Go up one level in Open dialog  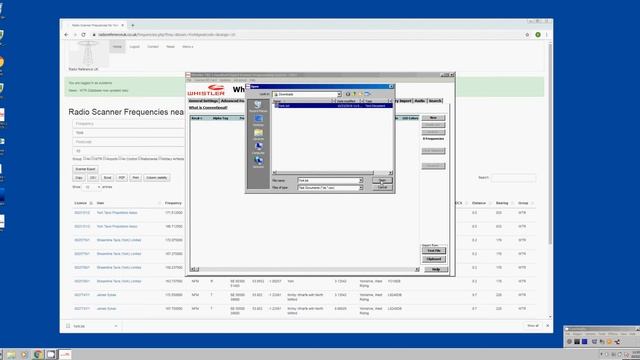tap(354, 94)
